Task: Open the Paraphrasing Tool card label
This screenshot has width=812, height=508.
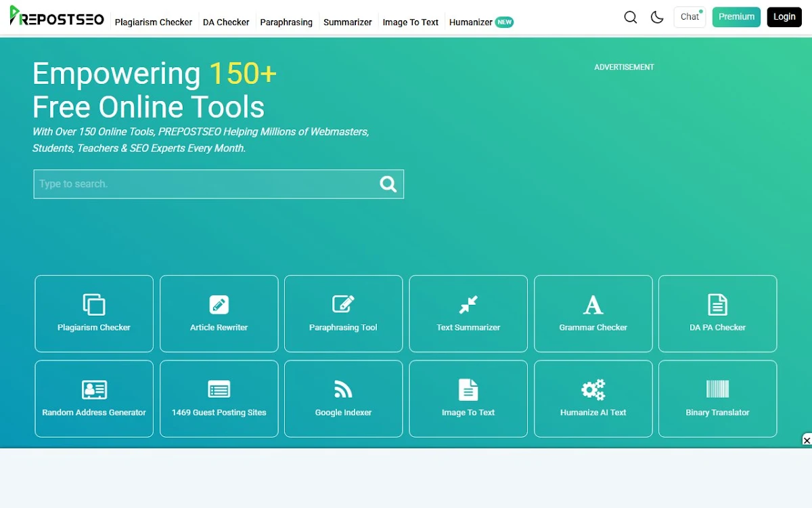Action: [x=343, y=327]
